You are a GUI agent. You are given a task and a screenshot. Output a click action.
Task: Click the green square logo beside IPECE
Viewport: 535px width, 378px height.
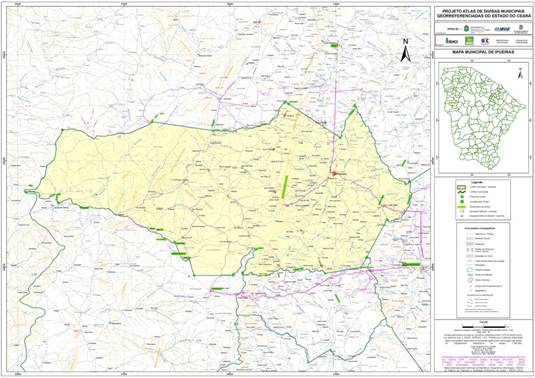[x=469, y=41]
